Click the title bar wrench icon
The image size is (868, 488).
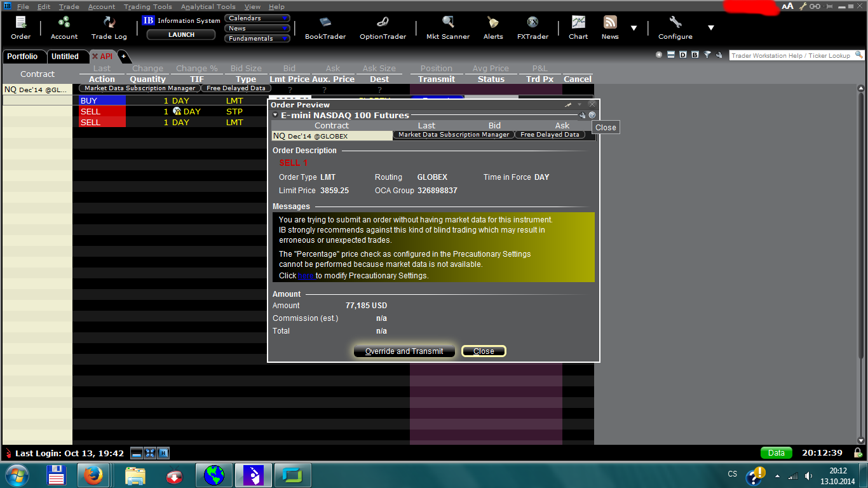803,6
